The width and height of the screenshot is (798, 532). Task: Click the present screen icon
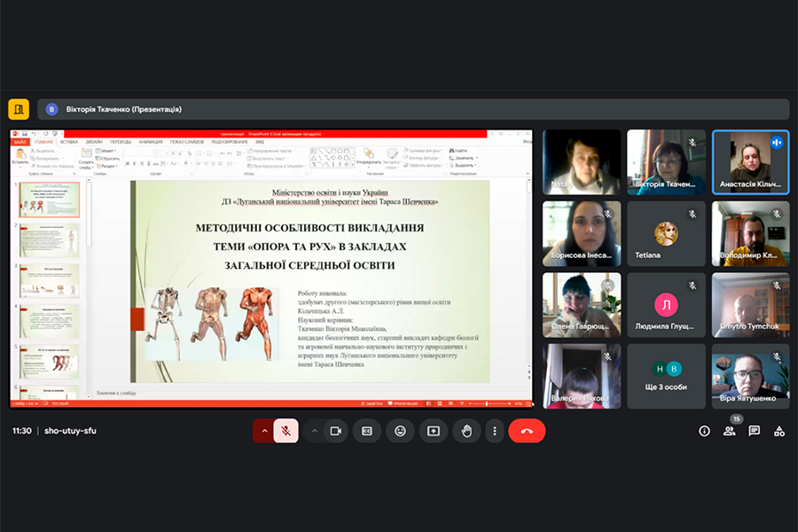[x=433, y=431]
